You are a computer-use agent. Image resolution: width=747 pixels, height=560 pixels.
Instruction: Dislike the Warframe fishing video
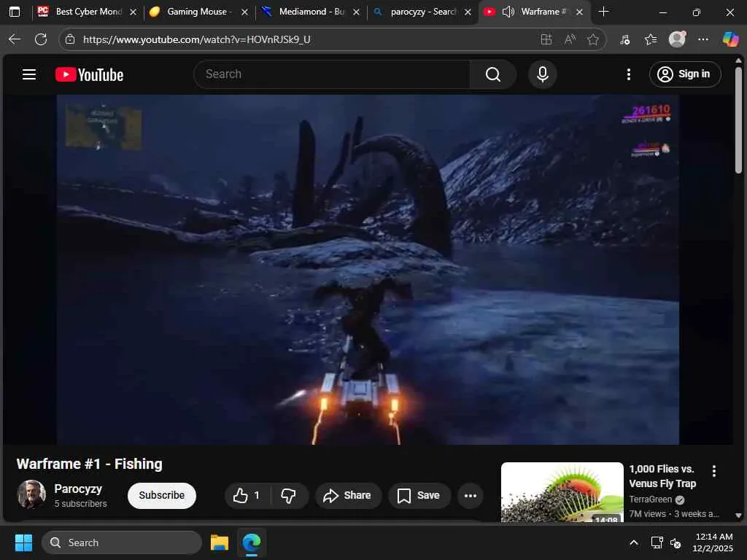click(288, 496)
